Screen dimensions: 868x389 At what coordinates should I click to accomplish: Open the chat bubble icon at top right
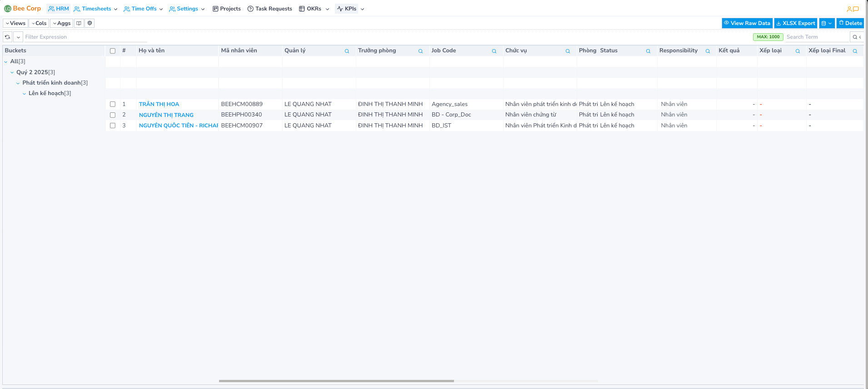pyautogui.click(x=856, y=9)
